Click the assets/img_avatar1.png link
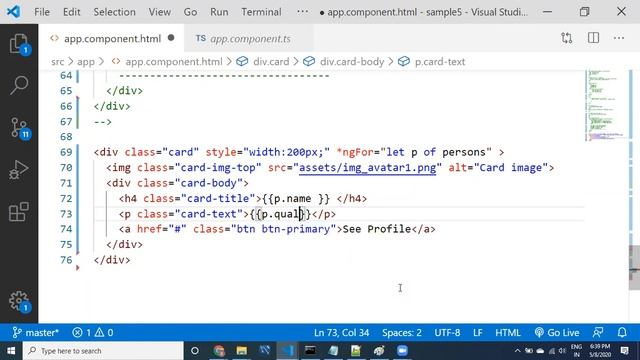Screen dimensions: 640x360 point(367,168)
